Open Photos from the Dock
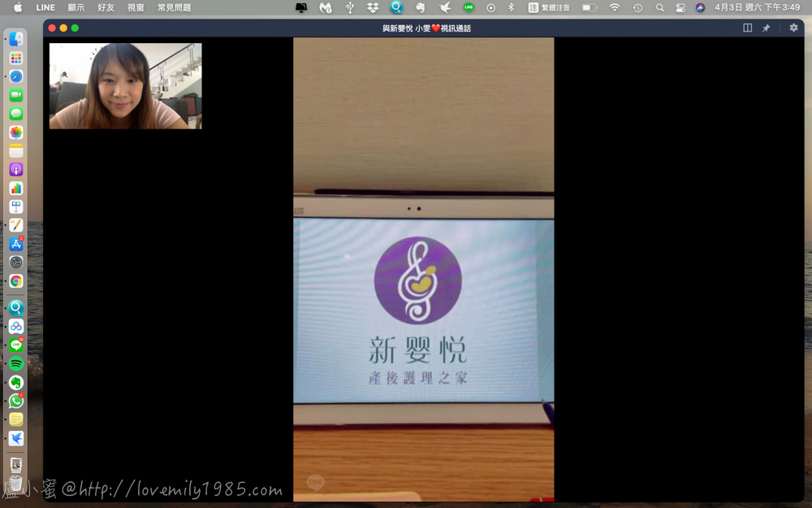Image resolution: width=812 pixels, height=508 pixels. pyautogui.click(x=16, y=132)
